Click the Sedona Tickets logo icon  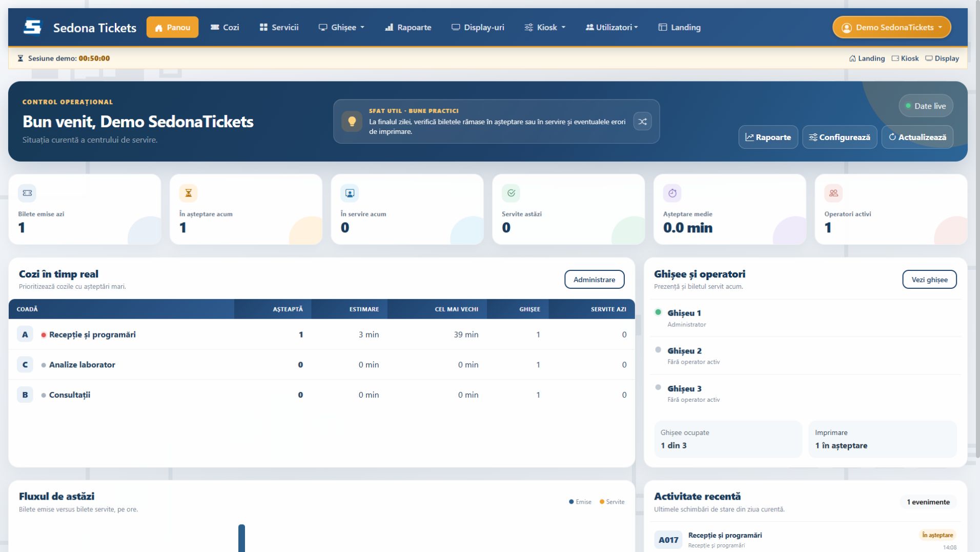click(32, 27)
